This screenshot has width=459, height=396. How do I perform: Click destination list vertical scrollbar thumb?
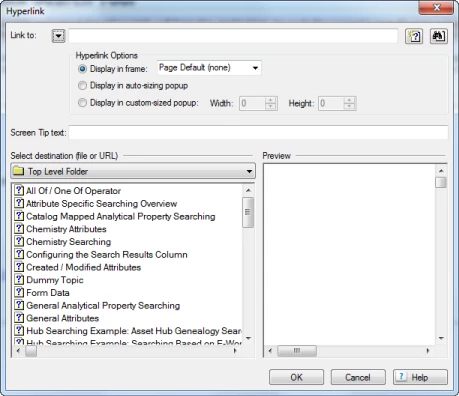click(x=248, y=212)
